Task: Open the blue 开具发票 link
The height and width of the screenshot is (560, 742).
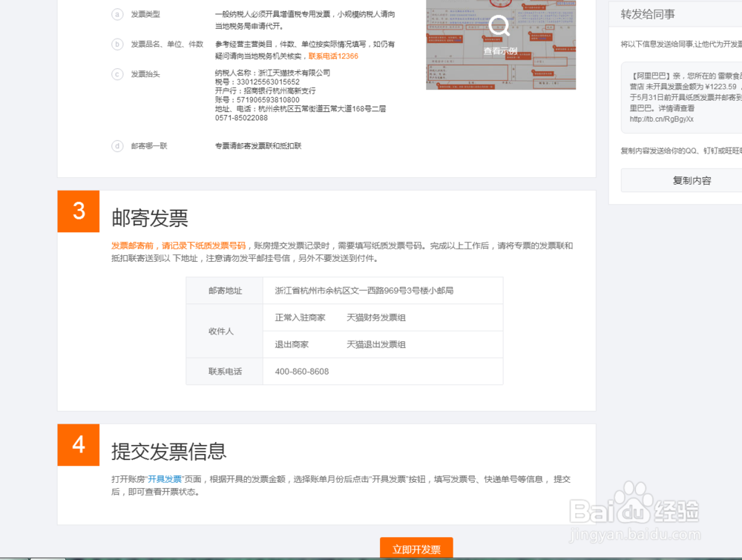Action: [x=165, y=479]
